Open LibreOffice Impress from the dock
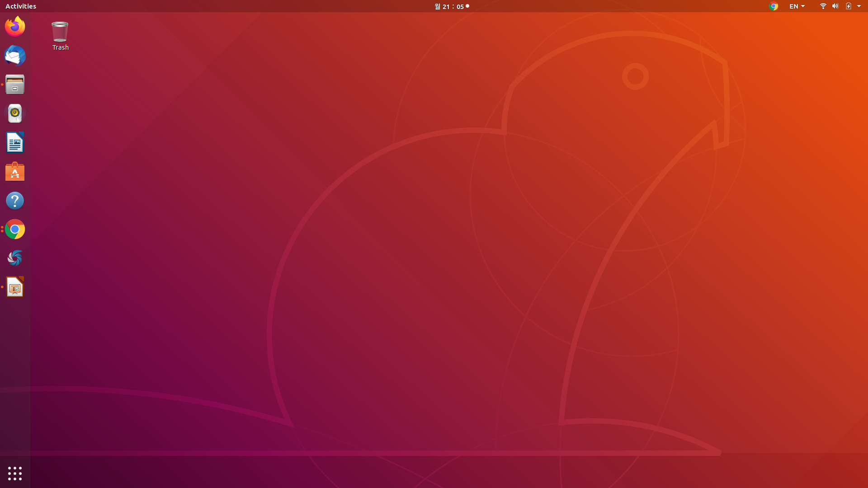This screenshot has height=488, width=868. point(15,287)
